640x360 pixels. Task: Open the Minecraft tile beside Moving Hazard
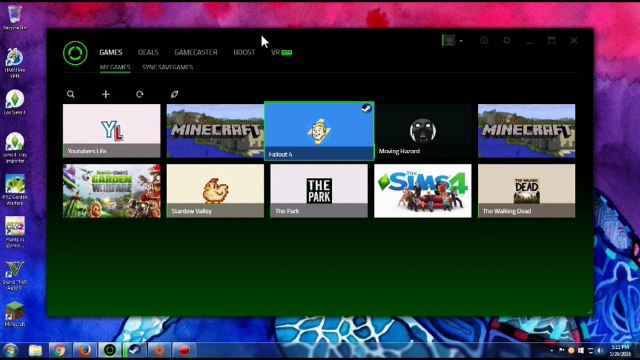coord(527,131)
